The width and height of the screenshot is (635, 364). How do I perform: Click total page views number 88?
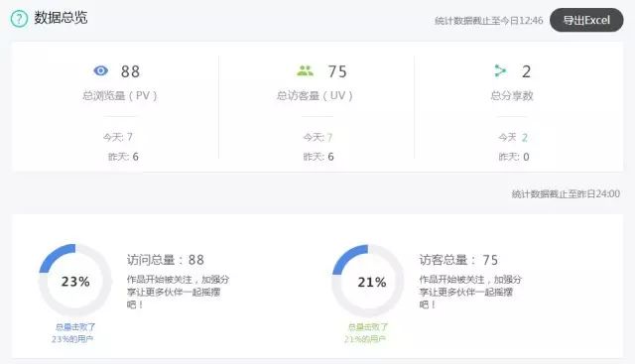tap(130, 71)
